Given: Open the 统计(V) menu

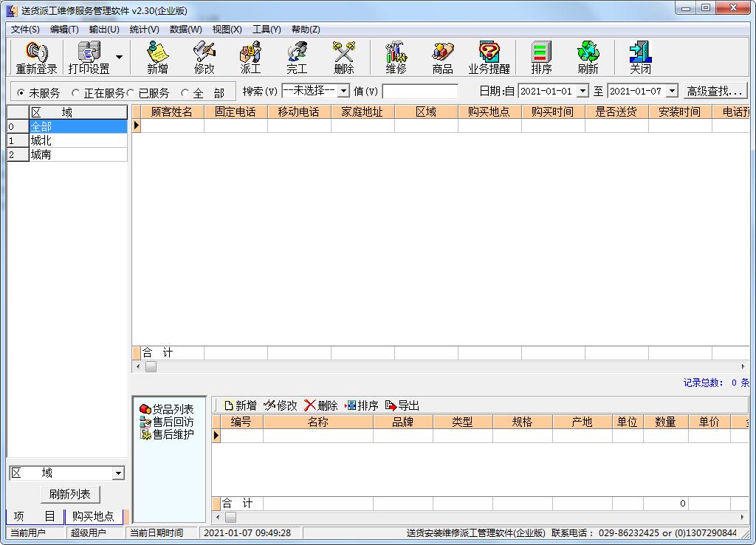Looking at the screenshot, I should pyautogui.click(x=144, y=30).
